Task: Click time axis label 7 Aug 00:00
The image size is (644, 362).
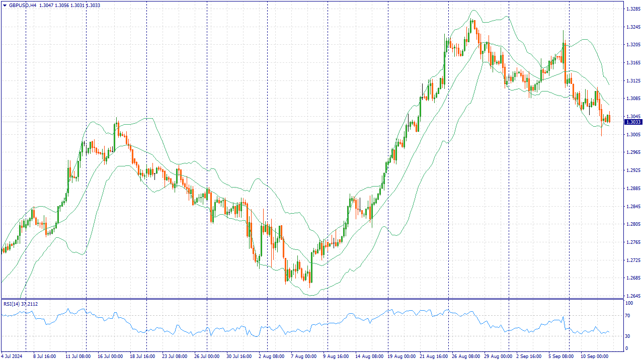Action: pos(303,356)
